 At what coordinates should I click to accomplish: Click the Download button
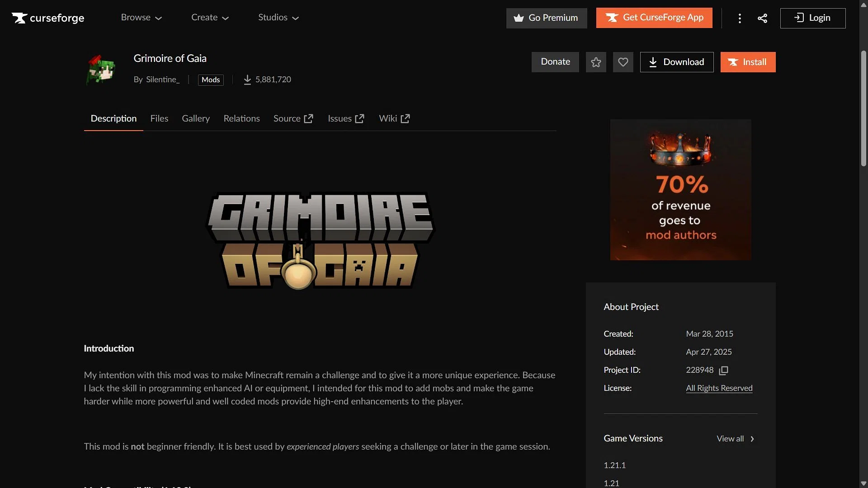[x=676, y=62]
